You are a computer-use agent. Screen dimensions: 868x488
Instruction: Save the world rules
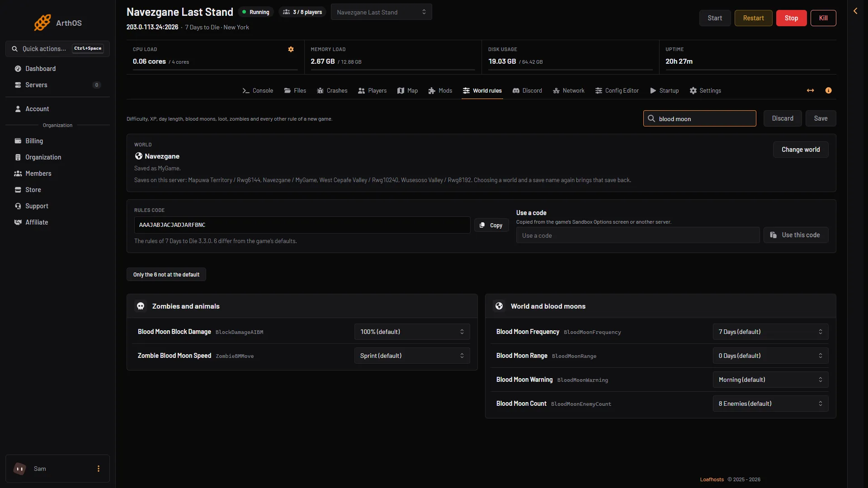pyautogui.click(x=821, y=118)
